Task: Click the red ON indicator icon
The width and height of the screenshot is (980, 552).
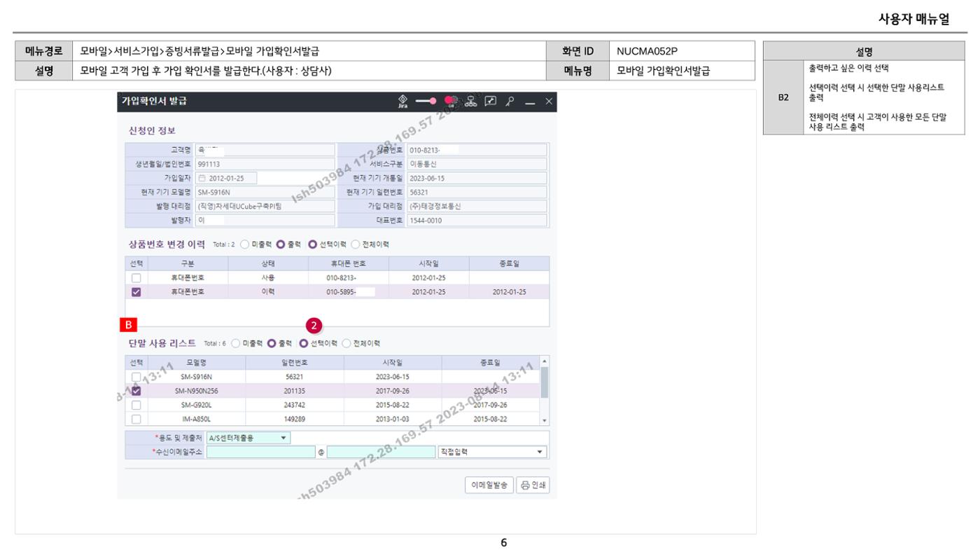Action: click(450, 102)
